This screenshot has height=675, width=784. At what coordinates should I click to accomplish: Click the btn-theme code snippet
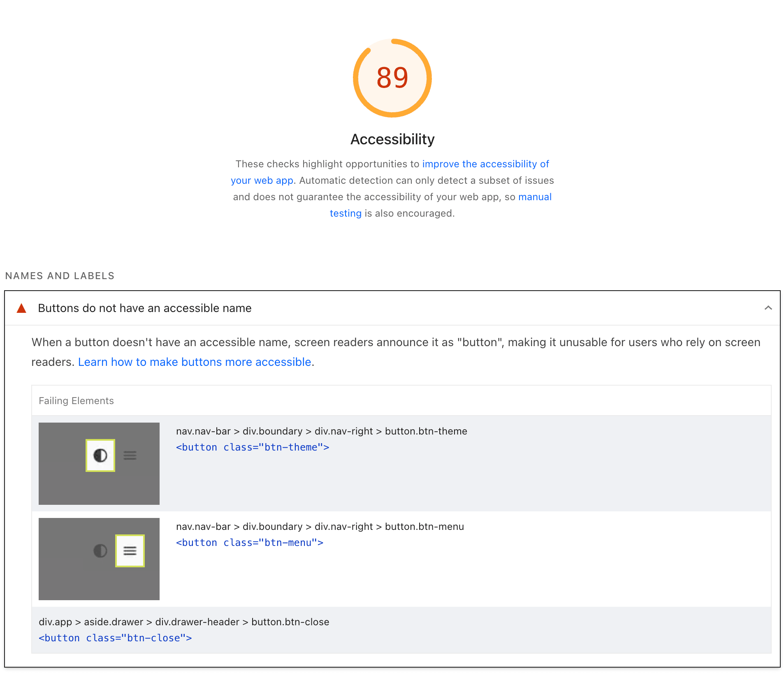coord(253,447)
